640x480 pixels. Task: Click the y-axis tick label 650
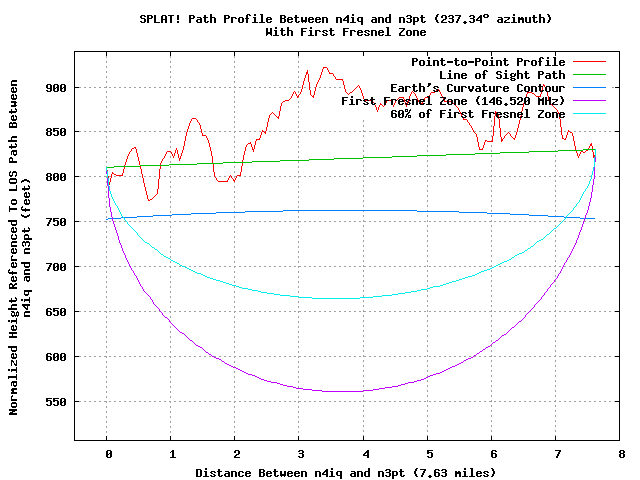(56, 312)
